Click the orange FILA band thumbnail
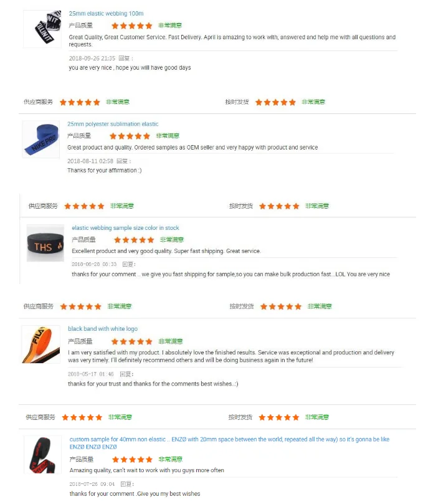The width and height of the screenshot is (436, 504). click(x=41, y=345)
